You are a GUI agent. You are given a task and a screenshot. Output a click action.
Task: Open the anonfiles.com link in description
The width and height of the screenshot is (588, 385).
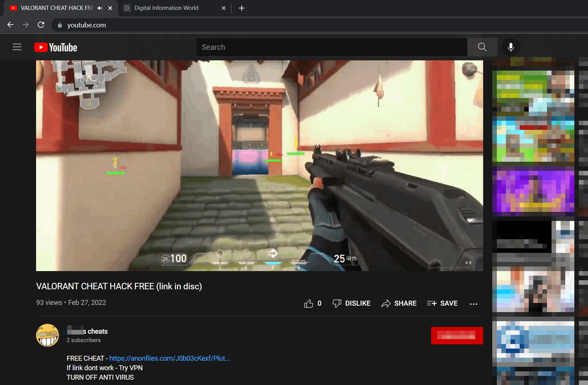click(x=169, y=358)
